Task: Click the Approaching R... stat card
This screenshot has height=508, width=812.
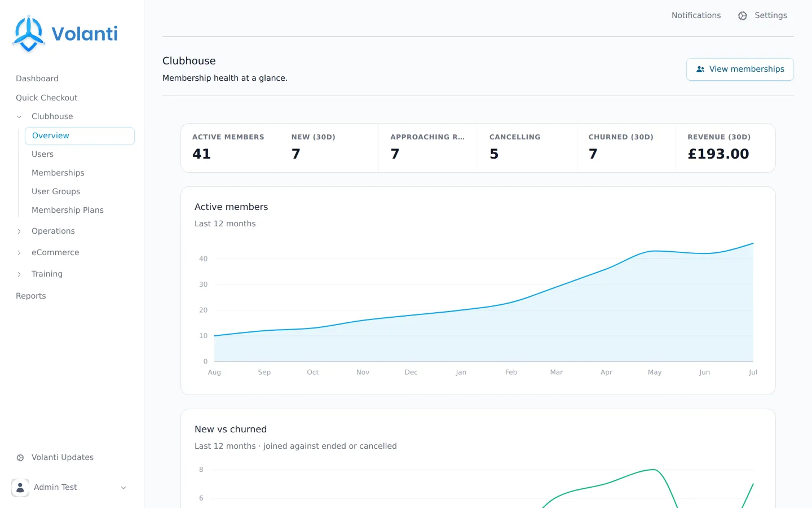Action: [428, 148]
